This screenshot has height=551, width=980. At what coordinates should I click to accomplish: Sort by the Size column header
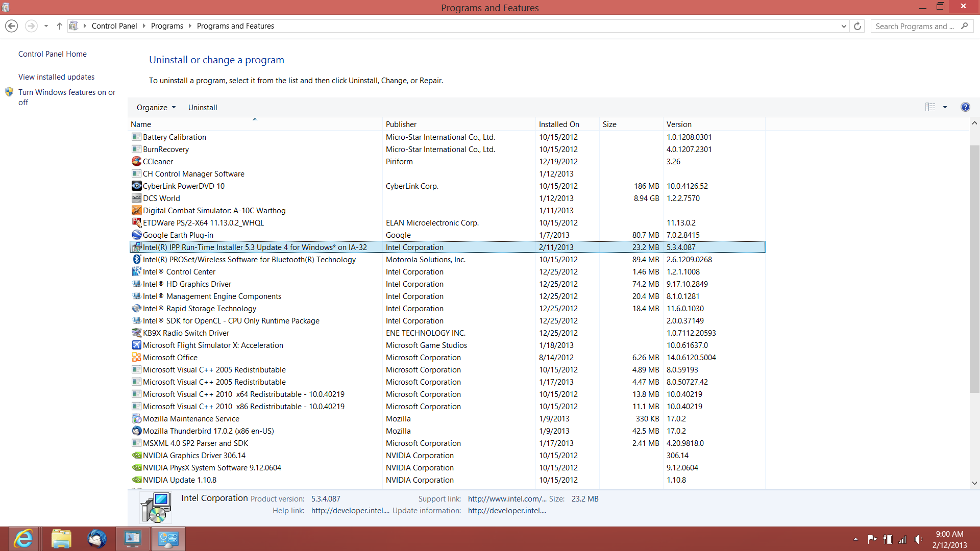point(631,124)
